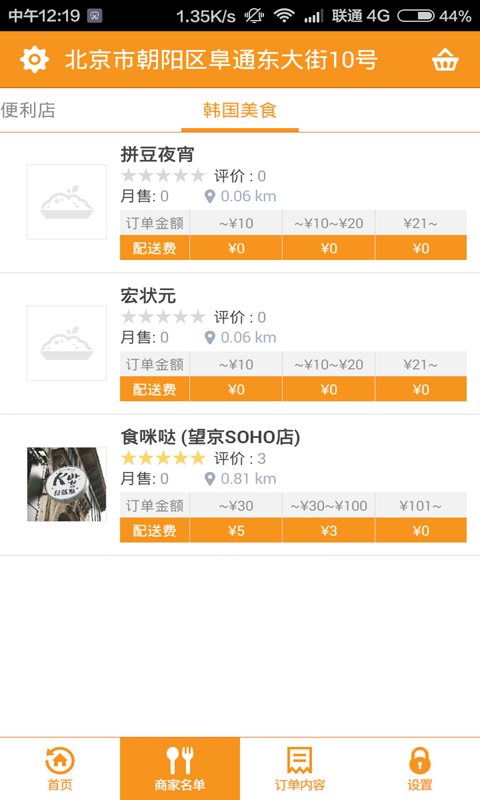Select 韩国美食 tab

pos(240,110)
